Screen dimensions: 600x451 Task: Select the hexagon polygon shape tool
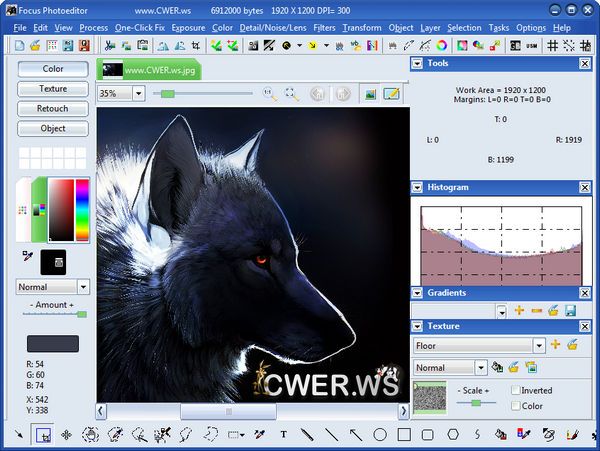pyautogui.click(x=453, y=435)
